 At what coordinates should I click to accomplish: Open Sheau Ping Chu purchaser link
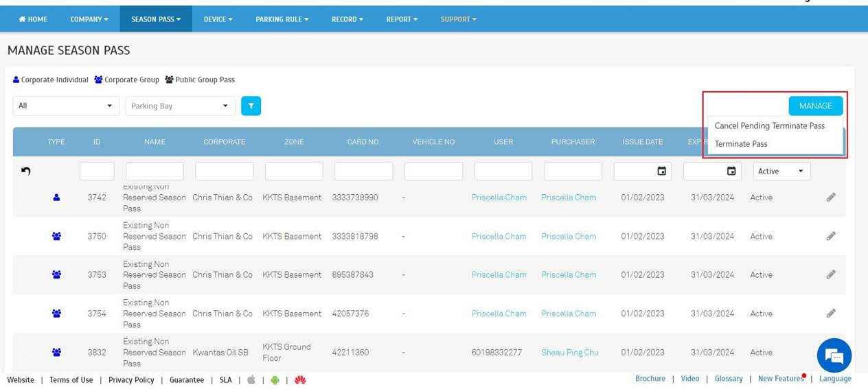coord(569,353)
